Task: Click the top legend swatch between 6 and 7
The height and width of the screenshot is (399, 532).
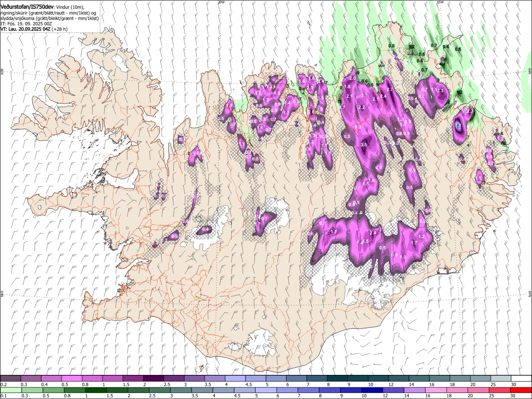Action: [x=296, y=379]
